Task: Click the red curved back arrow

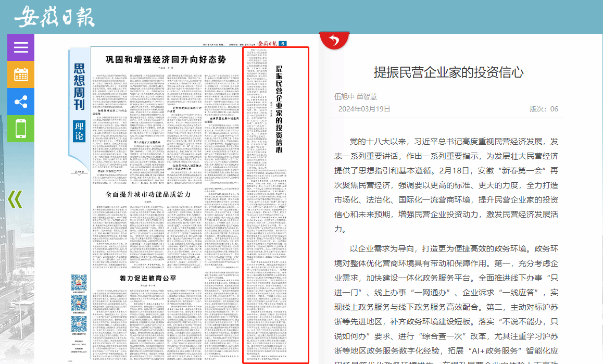Action: 334,40
